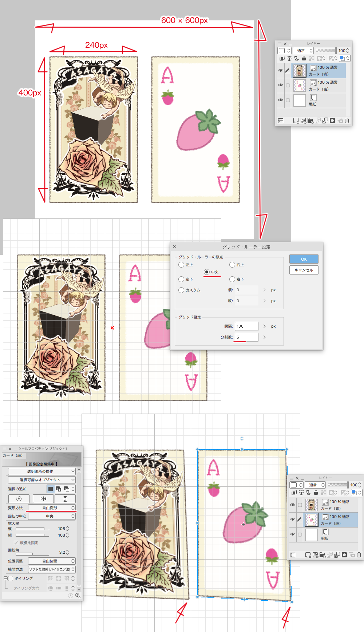Open 回転の中心 dropdown showing 中央
The width and height of the screenshot is (364, 632).
point(52,516)
